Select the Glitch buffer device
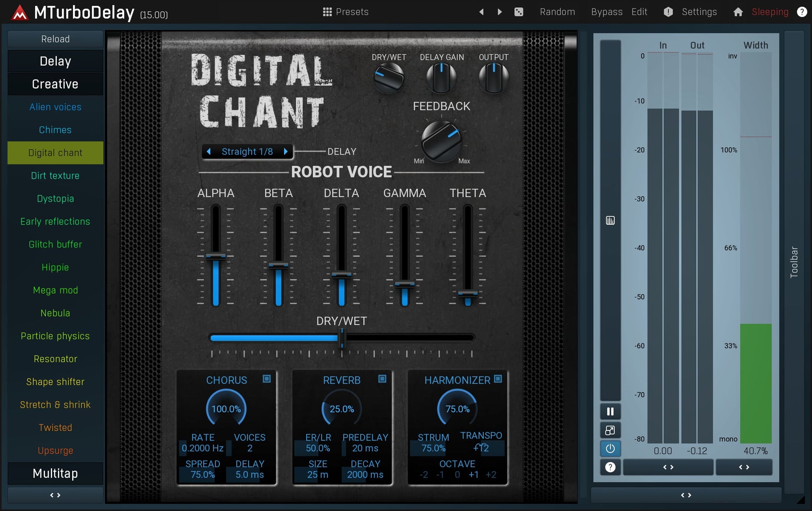Viewport: 812px width, 511px height. click(x=55, y=244)
